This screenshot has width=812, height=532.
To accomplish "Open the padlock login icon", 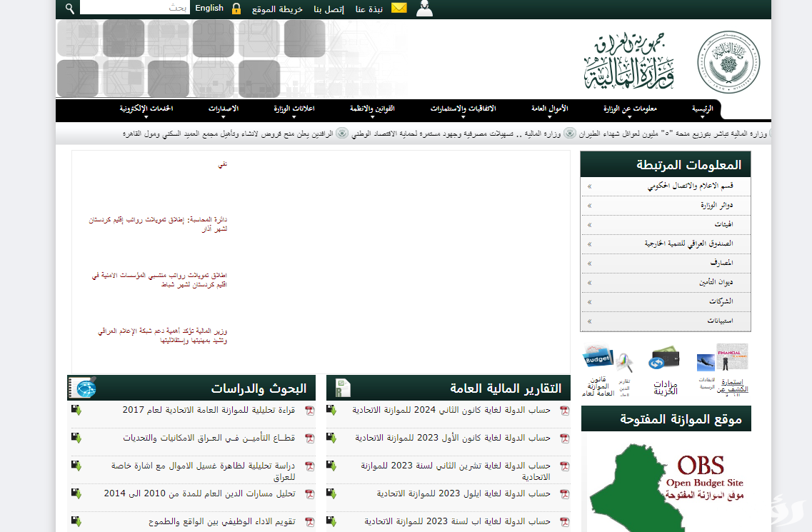I will pyautogui.click(x=236, y=9).
